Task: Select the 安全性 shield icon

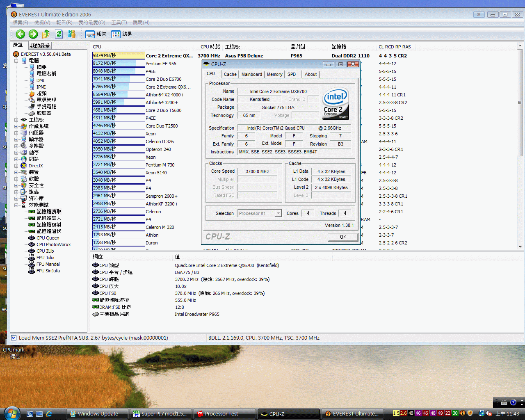Action: tap(24, 185)
